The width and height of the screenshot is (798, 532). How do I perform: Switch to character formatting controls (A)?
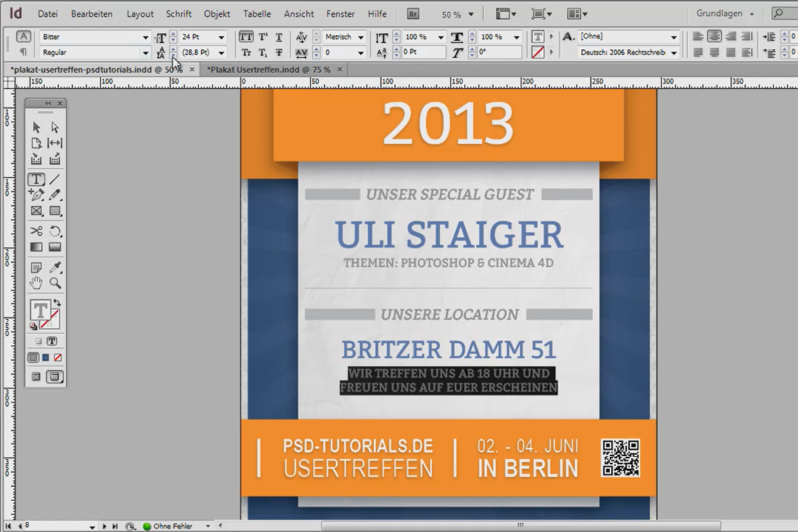coord(23,37)
